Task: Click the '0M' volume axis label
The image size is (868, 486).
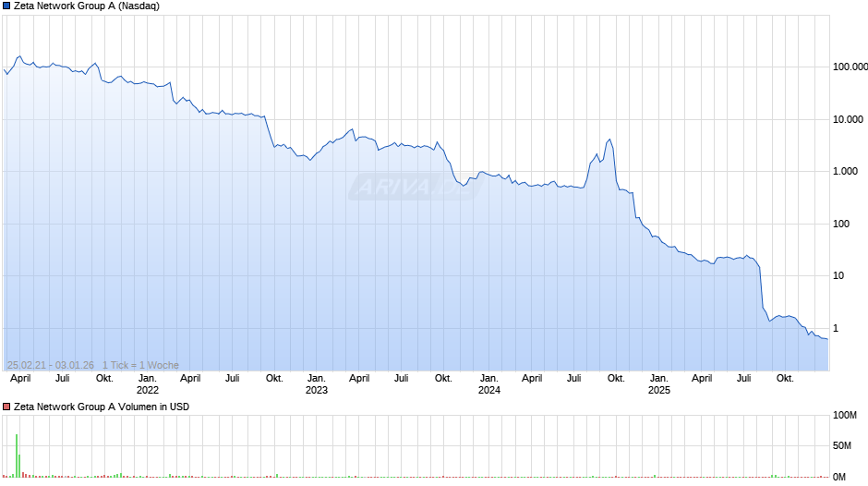Action: 839,477
